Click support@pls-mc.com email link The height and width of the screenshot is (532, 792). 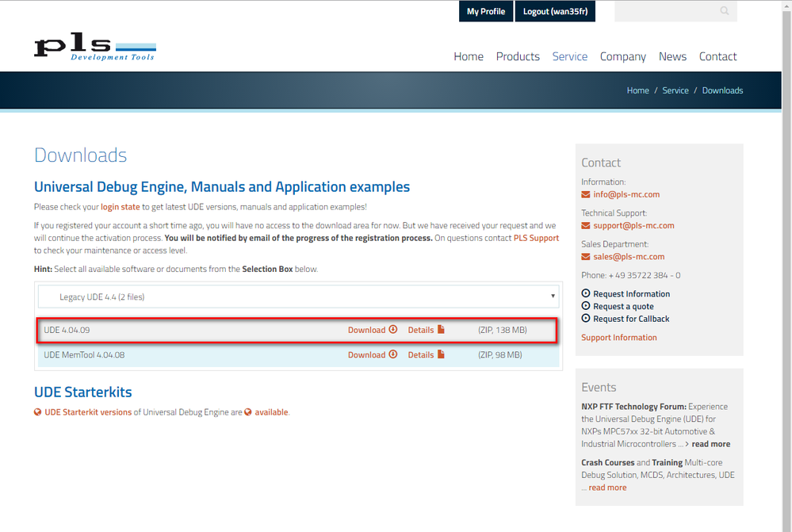pos(633,225)
